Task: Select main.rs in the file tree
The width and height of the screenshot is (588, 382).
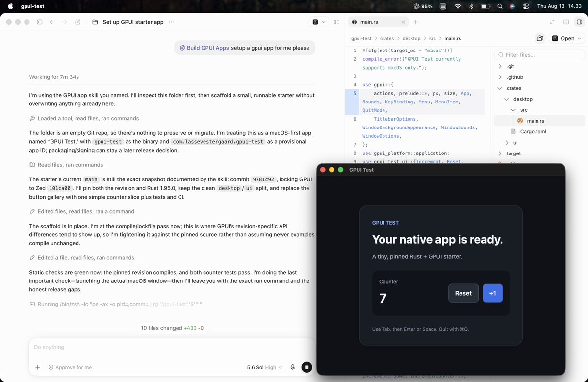Action: [539, 121]
